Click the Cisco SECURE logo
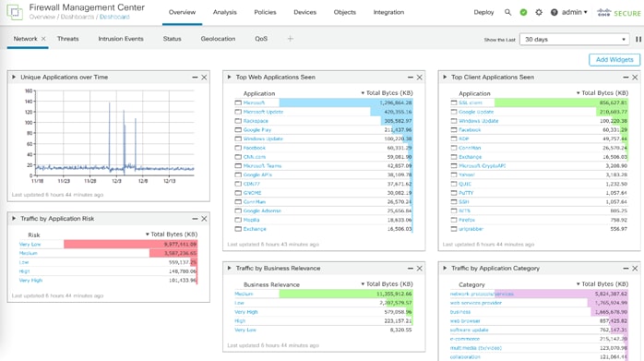Viewport: 644px width, 361px height. pyautogui.click(x=618, y=13)
